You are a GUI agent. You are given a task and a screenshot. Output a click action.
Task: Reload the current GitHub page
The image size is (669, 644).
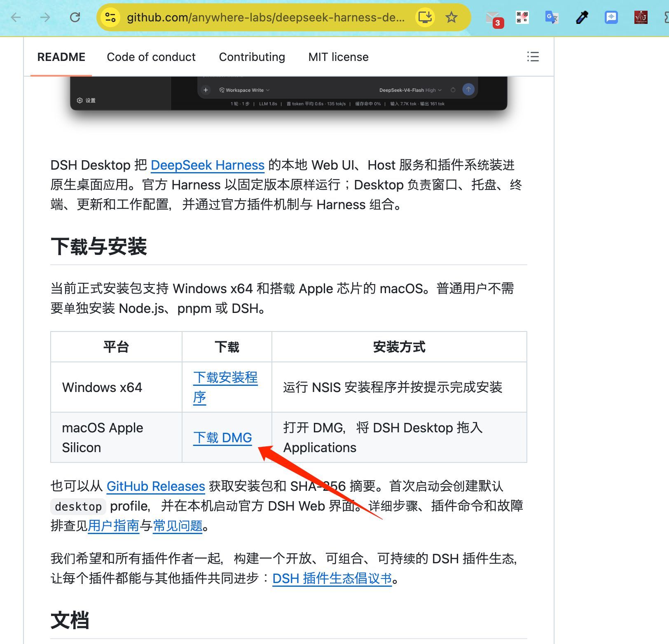[x=75, y=17]
